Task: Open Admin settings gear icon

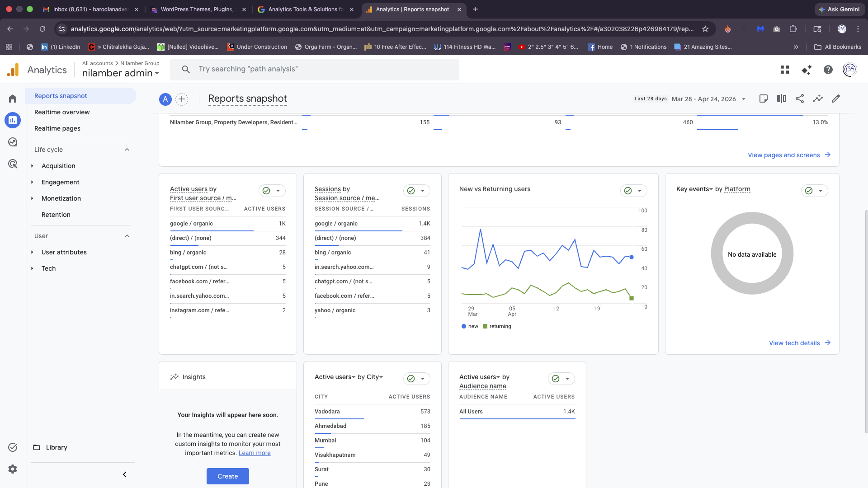Action: tap(13, 469)
